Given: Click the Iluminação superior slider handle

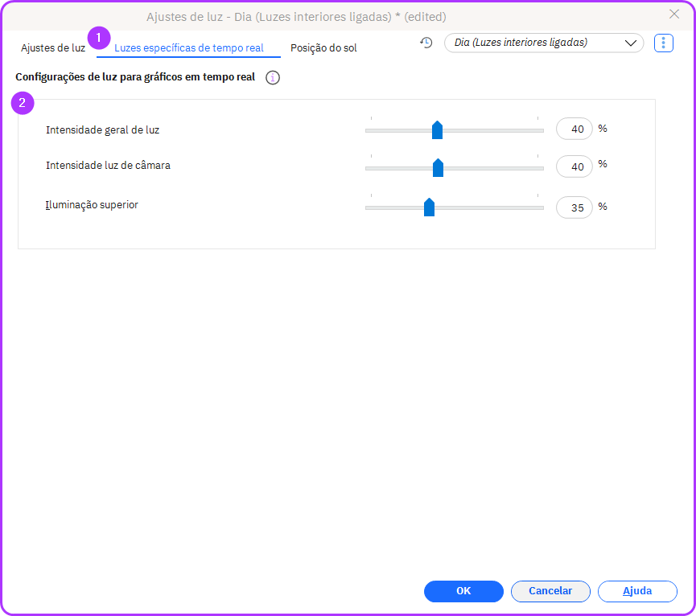Looking at the screenshot, I should (x=429, y=207).
